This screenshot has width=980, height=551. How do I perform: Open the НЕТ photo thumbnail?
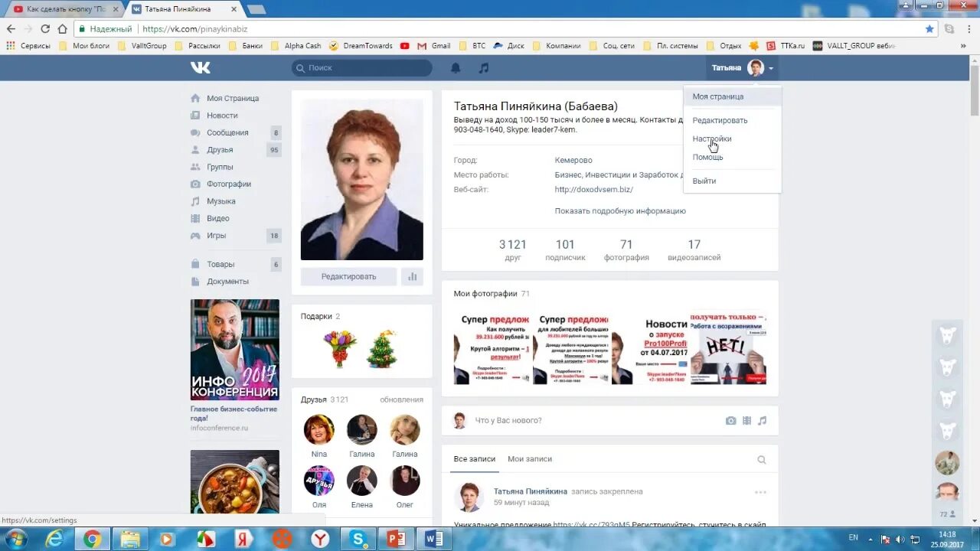pyautogui.click(x=728, y=347)
